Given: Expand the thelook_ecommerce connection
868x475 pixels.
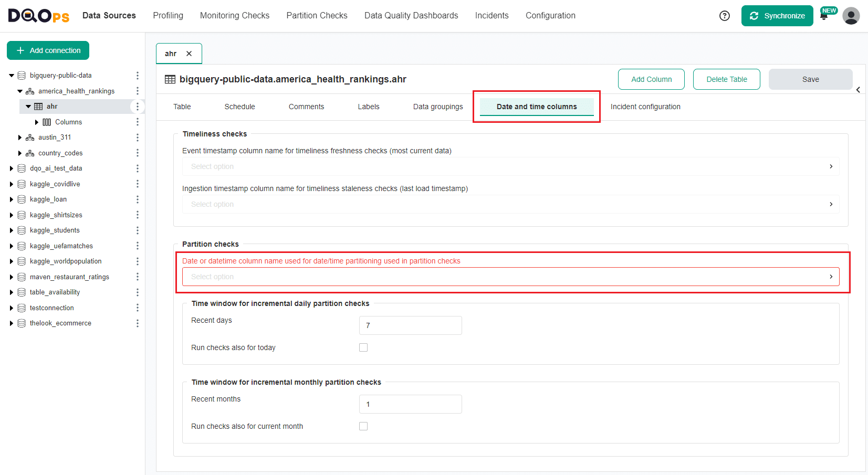Looking at the screenshot, I should pyautogui.click(x=12, y=323).
